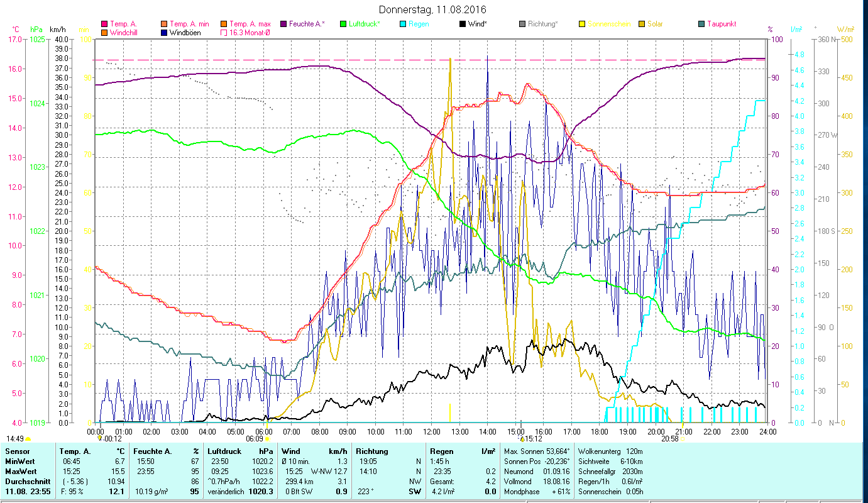
Task: Click the Gesamt: rain total label
Action: tap(442, 481)
